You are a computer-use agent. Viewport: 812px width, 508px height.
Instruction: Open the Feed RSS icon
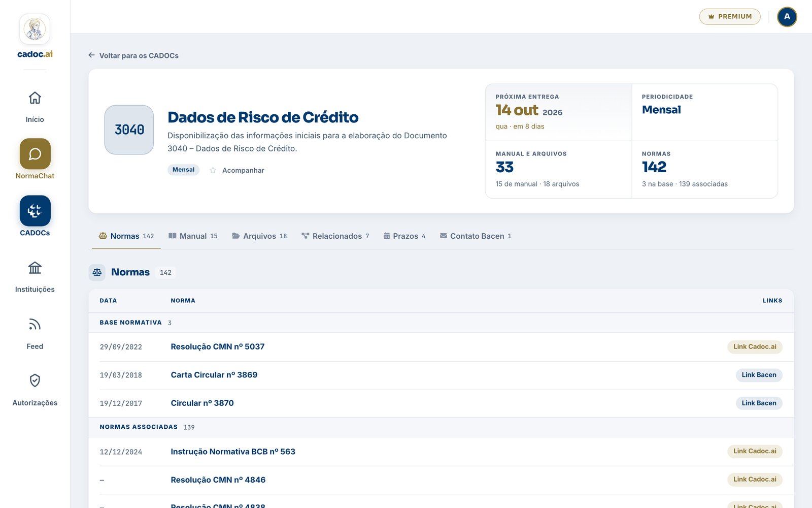35,325
